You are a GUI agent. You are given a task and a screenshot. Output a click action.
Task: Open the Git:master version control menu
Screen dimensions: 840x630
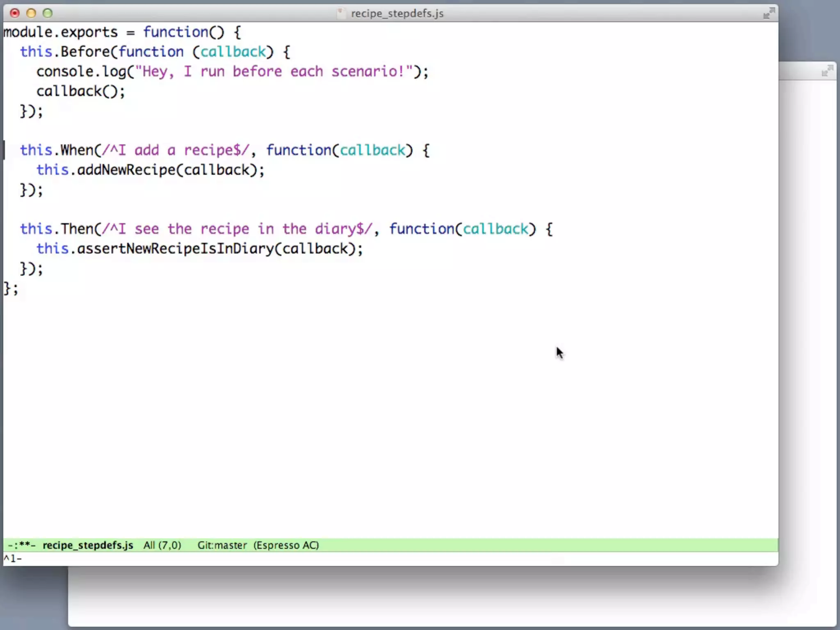click(x=222, y=545)
